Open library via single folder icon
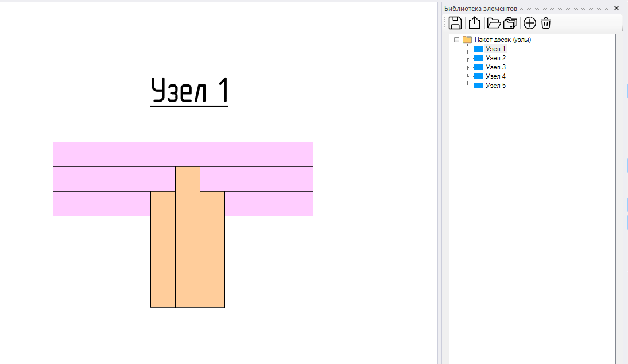This screenshot has width=628, height=364. 493,23
